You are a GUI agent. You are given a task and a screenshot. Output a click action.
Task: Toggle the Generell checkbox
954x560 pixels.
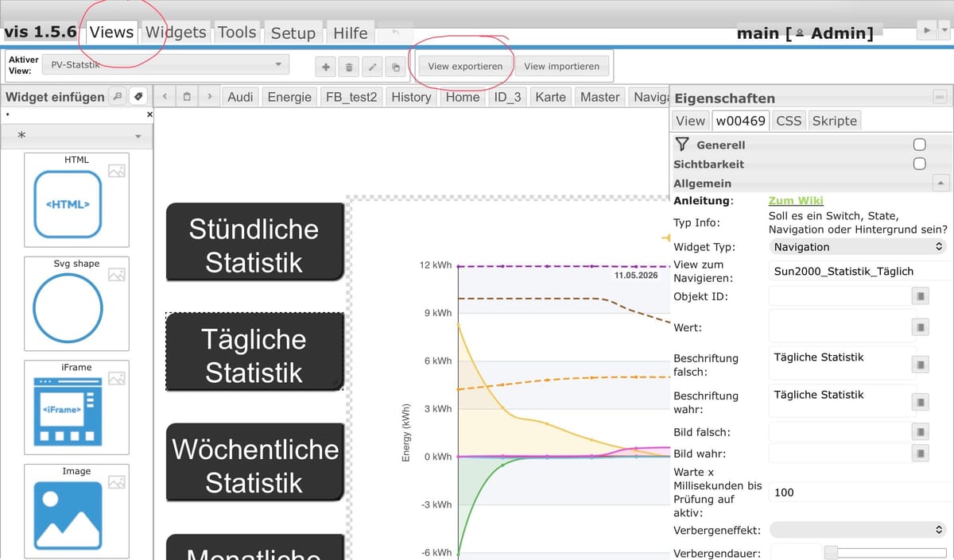(920, 145)
